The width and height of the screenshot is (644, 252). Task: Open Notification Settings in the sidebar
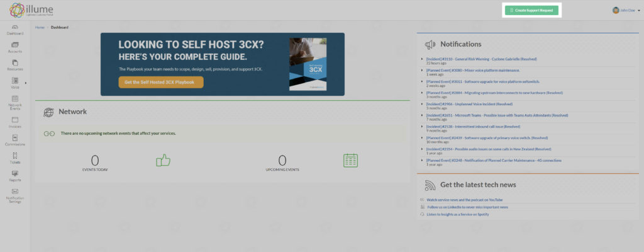15,195
